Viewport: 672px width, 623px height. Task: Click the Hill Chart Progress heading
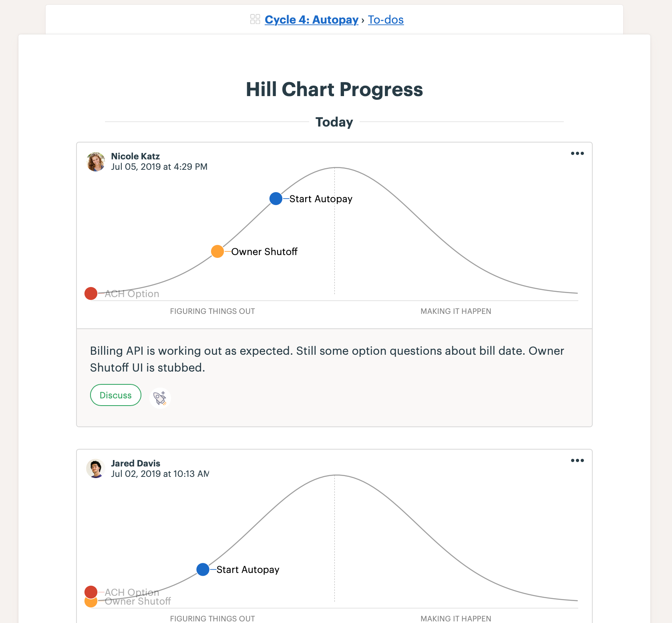click(x=334, y=89)
